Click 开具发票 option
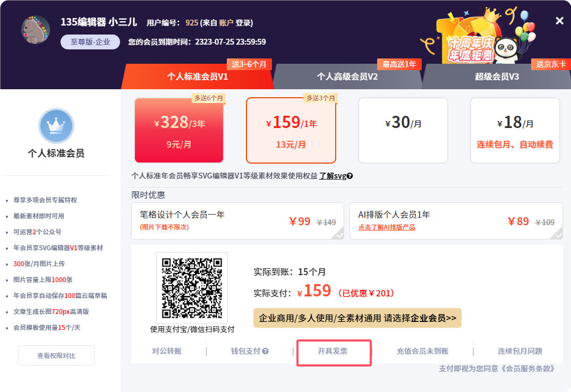Viewport: 571px width, 392px height. (333, 351)
